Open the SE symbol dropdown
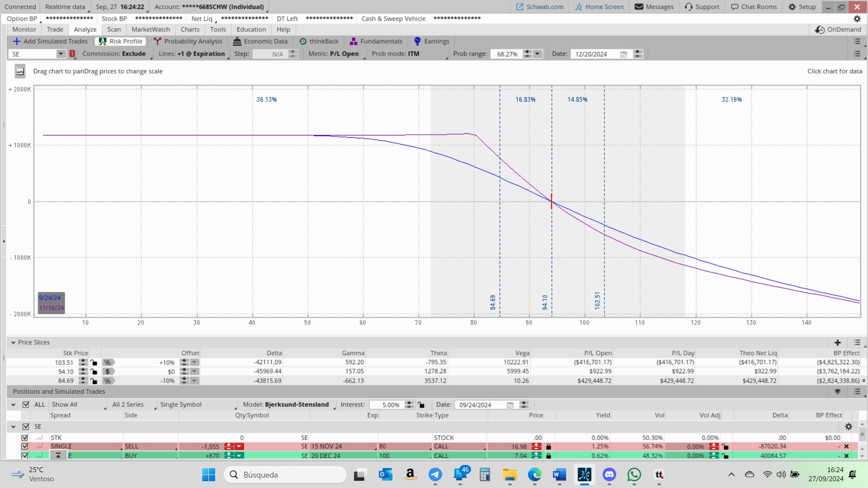 tap(61, 54)
